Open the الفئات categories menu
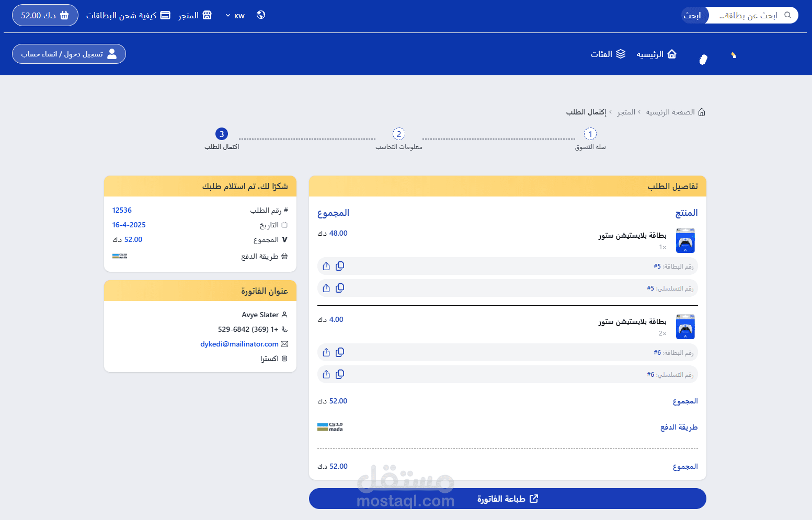Viewport: 812px width, 520px height. tap(608, 54)
